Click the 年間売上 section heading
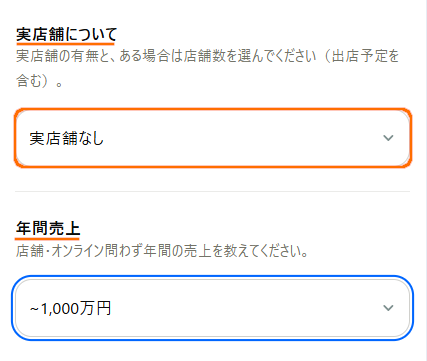The image size is (427, 361). tap(48, 229)
